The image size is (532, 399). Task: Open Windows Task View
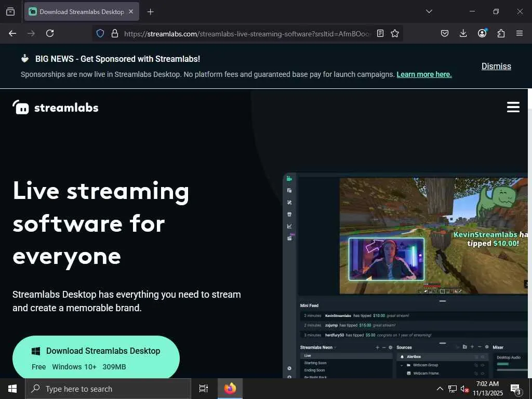tap(204, 389)
